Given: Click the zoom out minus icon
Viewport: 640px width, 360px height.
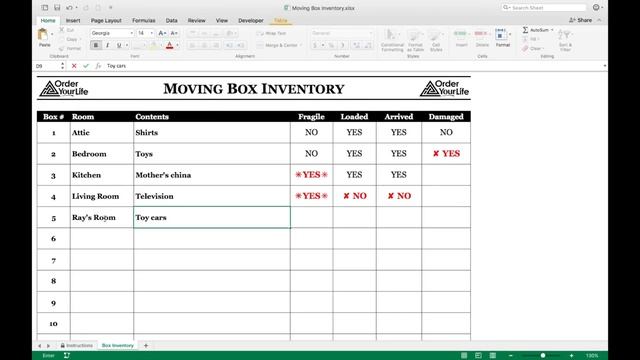Looking at the screenshot, I should click(510, 356).
